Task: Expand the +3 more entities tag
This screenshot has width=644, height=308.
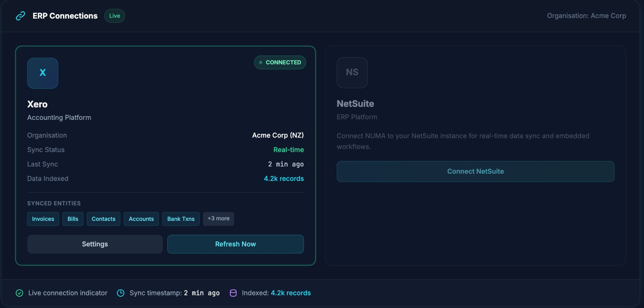Action: click(219, 219)
